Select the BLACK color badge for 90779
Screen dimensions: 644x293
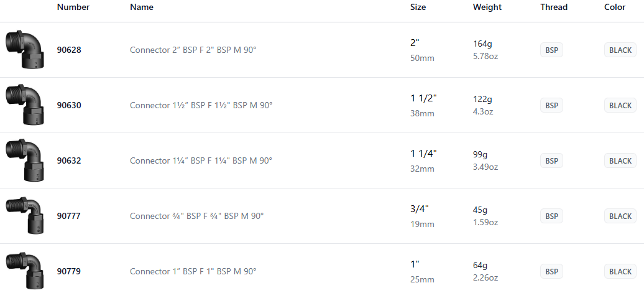pos(620,272)
